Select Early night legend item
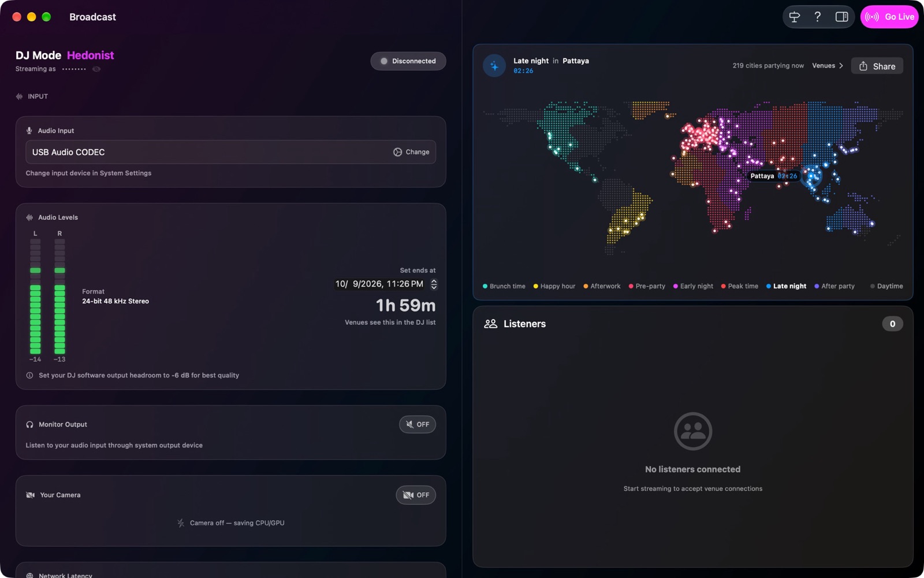The width and height of the screenshot is (924, 578). [x=693, y=286]
